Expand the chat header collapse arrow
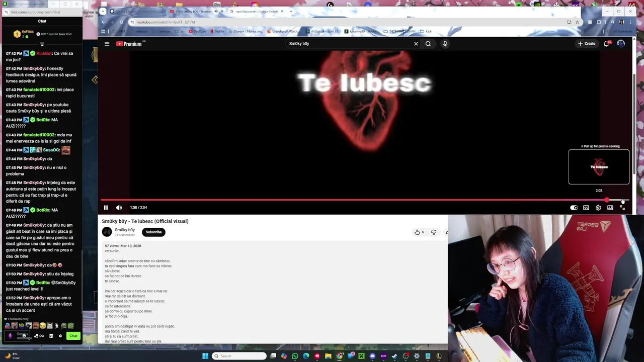644x362 pixels. coord(42,44)
